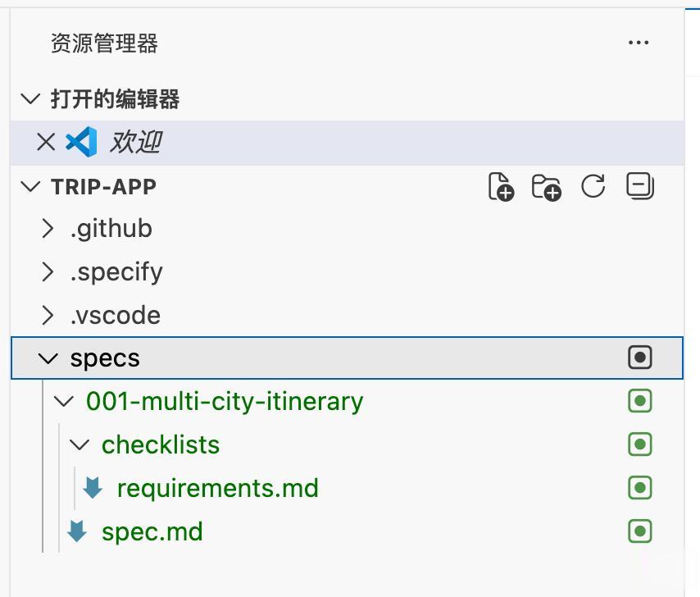
Task: Collapse the 打开的编辑器 section
Action: (x=30, y=99)
